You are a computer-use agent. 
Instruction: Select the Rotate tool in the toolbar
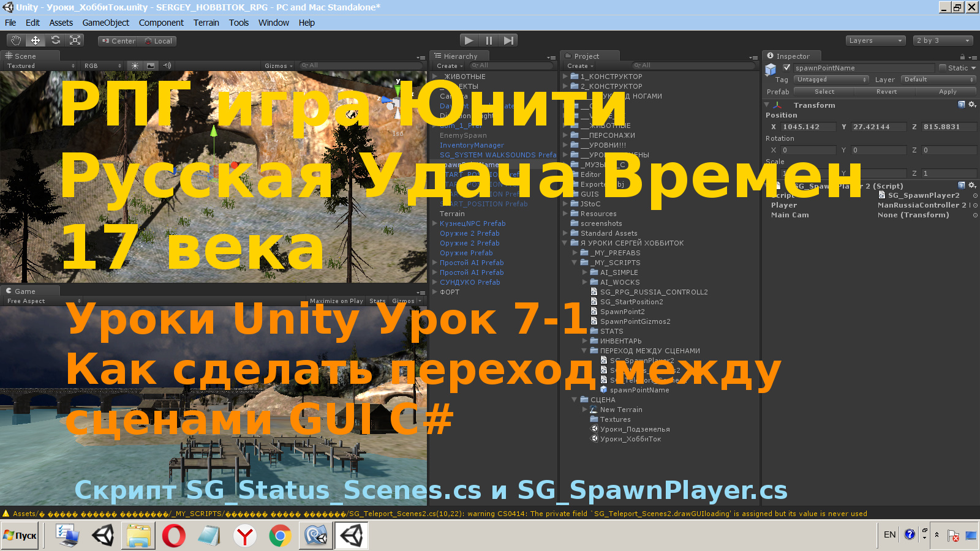click(x=55, y=40)
